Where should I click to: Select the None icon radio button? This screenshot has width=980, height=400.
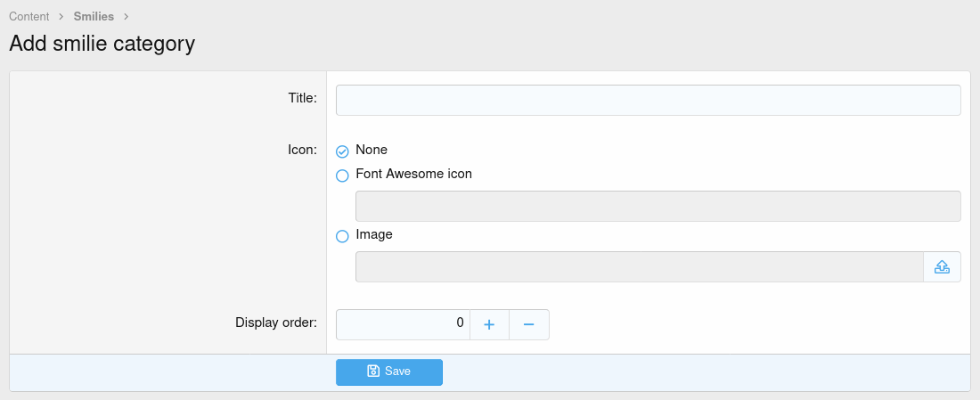(342, 151)
